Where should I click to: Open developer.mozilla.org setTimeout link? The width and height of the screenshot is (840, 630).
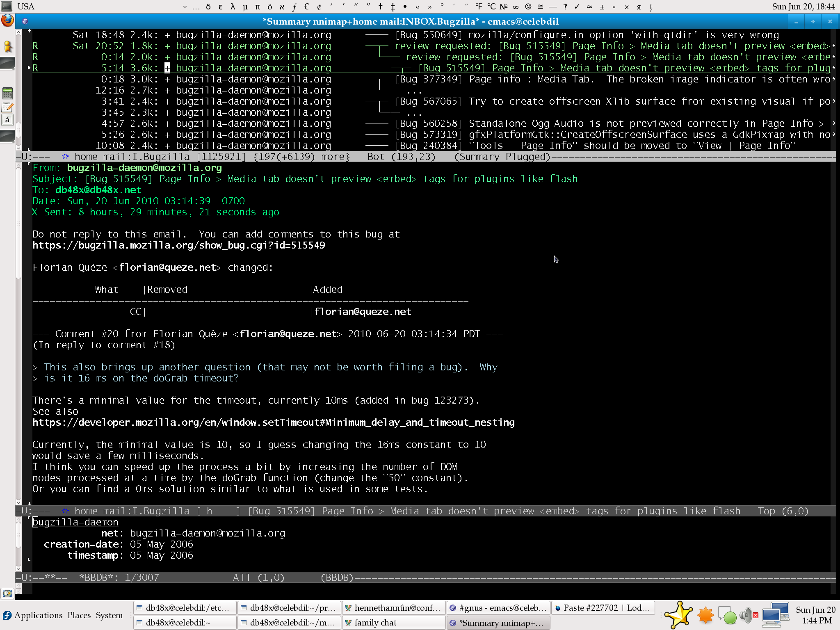[x=274, y=422]
